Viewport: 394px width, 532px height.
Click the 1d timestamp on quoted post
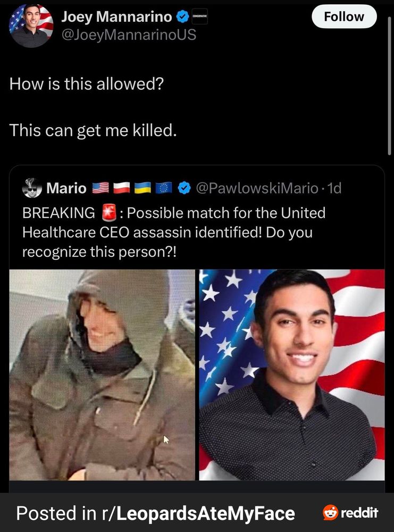point(334,188)
